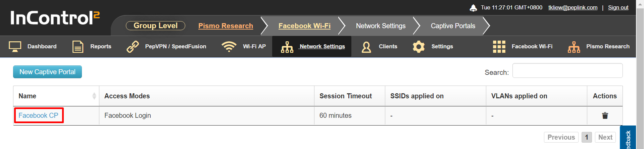The image size is (644, 149).
Task: Delete Facebook CP with the trash icon
Action: click(x=605, y=115)
